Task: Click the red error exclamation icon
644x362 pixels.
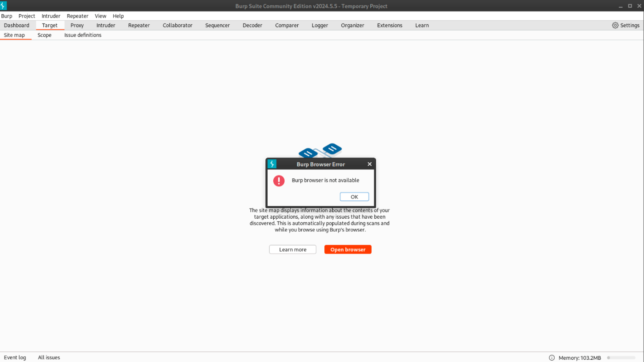Action: tap(279, 181)
